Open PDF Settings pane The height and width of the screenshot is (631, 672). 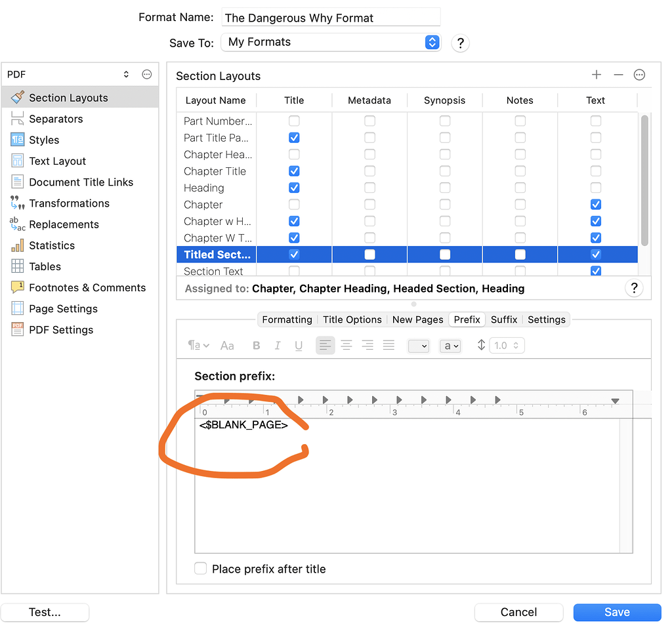[61, 330]
